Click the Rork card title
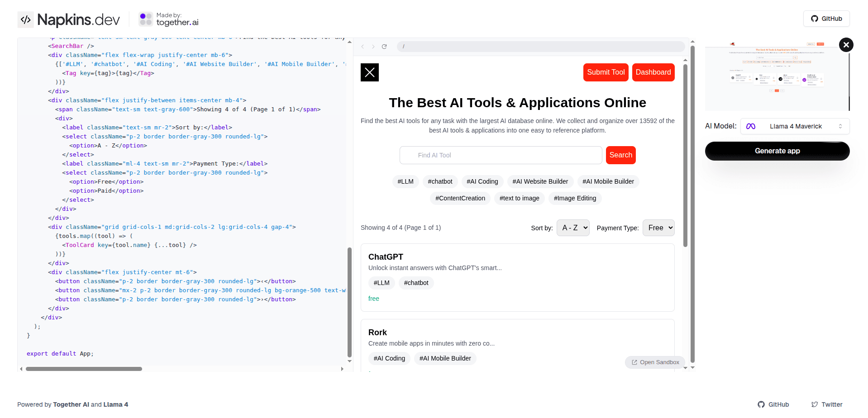Screen dimensions: 868x418 point(377,332)
